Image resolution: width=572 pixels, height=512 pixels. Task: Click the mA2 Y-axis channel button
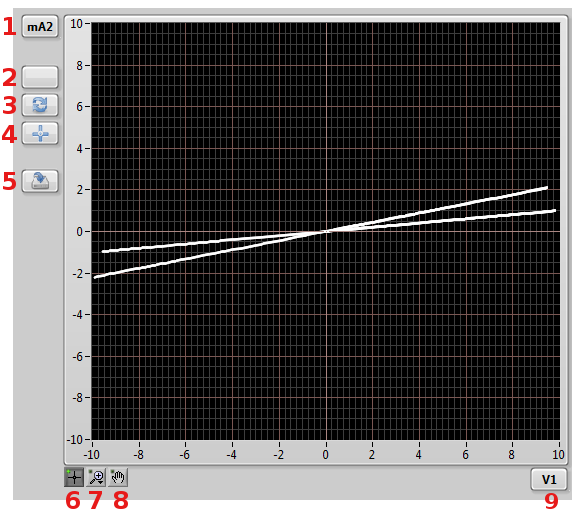coord(40,26)
